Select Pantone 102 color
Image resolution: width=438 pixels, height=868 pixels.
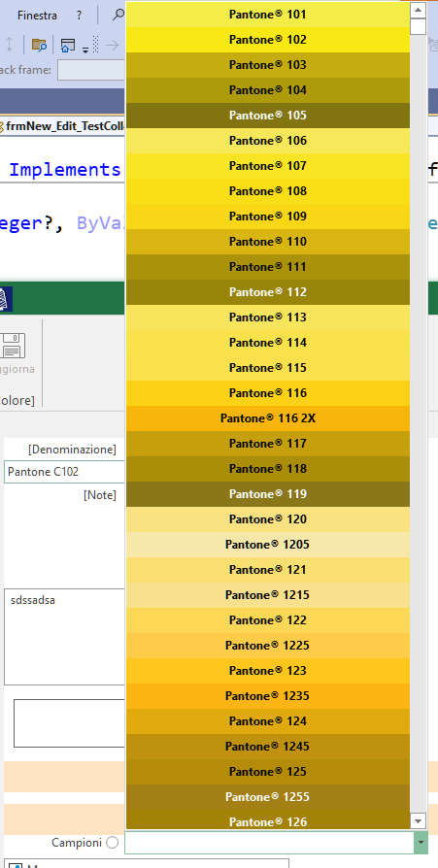point(268,40)
